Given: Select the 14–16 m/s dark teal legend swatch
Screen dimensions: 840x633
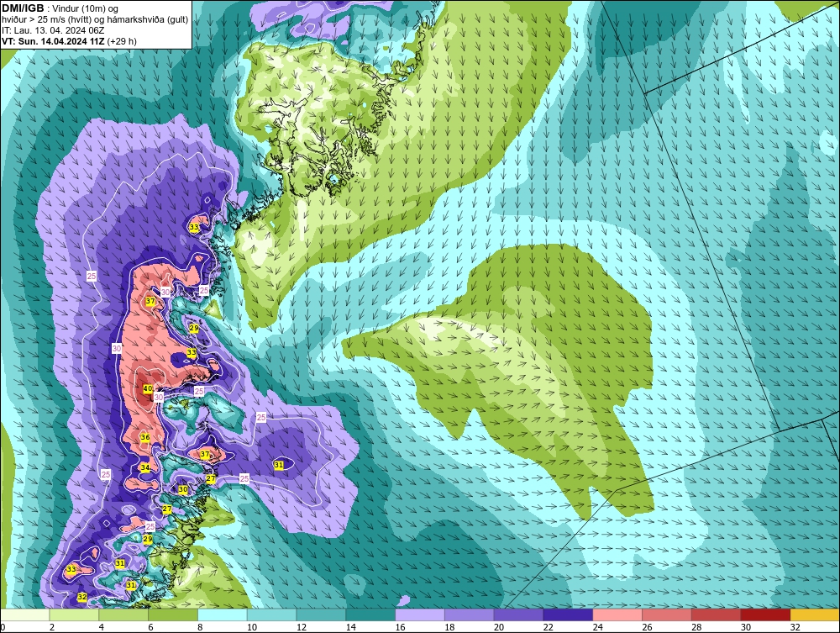Looking at the screenshot, I should click(370, 615).
